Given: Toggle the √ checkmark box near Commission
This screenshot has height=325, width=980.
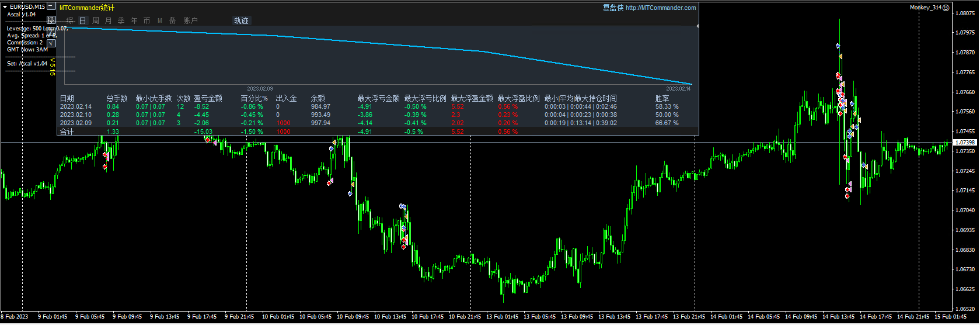Looking at the screenshot, I should pyautogui.click(x=51, y=43).
